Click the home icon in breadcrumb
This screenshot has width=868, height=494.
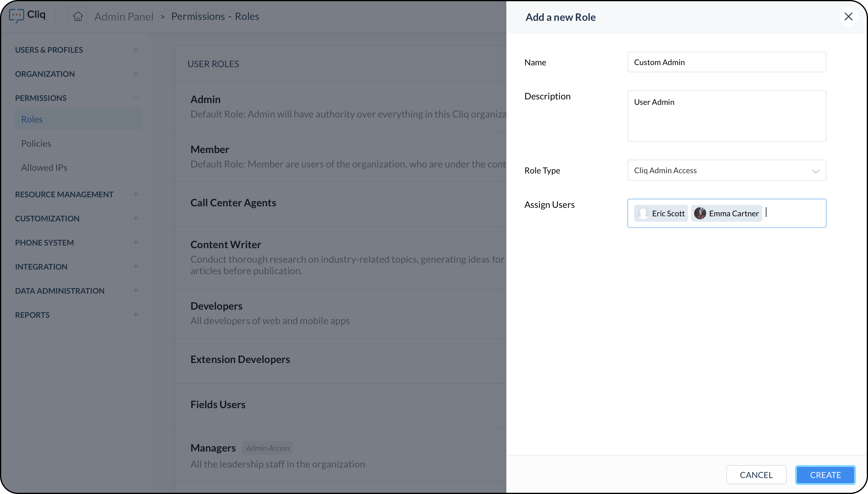click(x=78, y=16)
